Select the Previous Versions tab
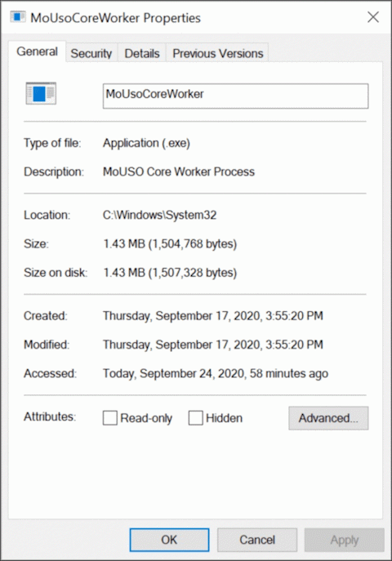The width and height of the screenshot is (392, 561). pyautogui.click(x=218, y=53)
